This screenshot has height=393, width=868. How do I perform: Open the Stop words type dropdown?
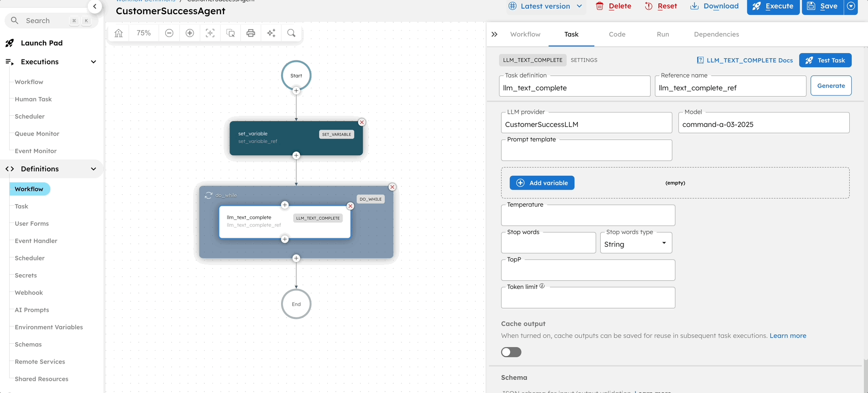click(636, 244)
